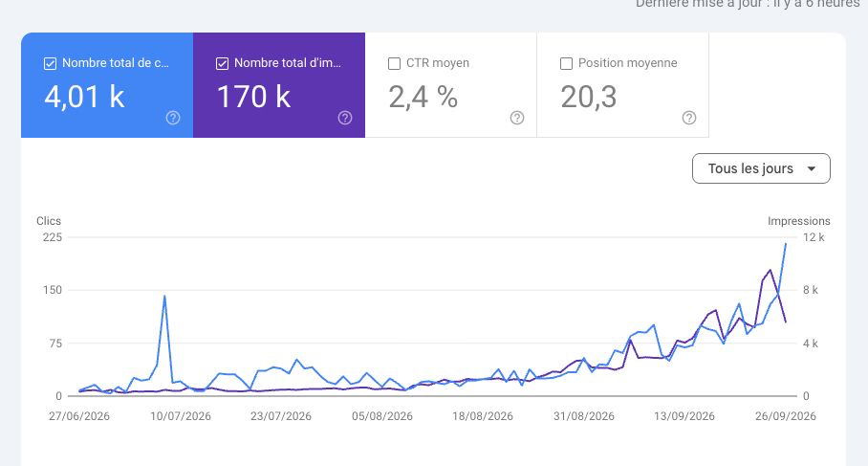
Task: Click the 12 k impressions axis label
Action: [814, 237]
